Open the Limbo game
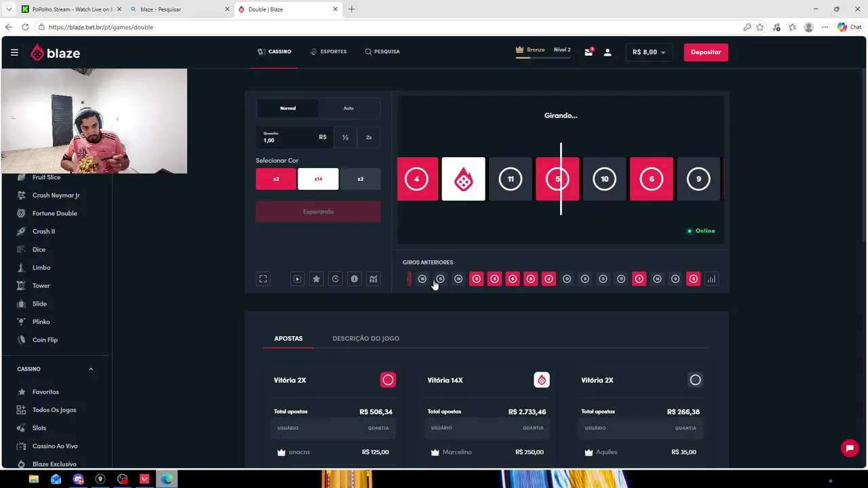 [x=41, y=268]
